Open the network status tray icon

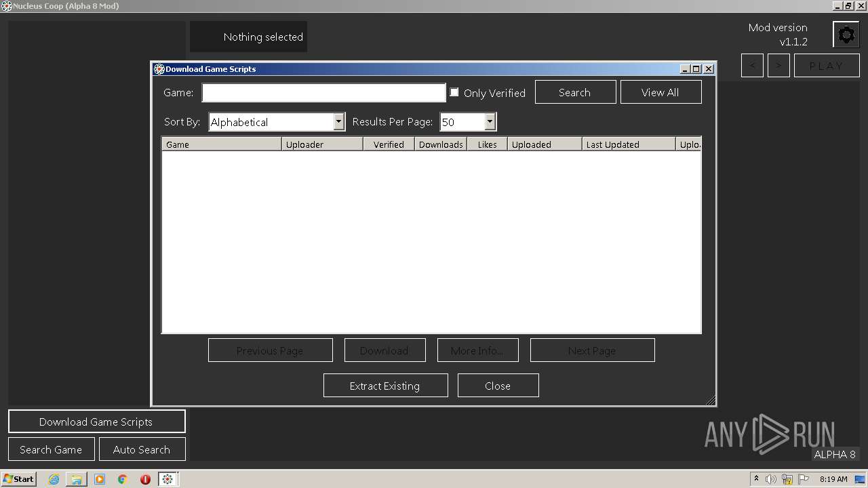(787, 479)
